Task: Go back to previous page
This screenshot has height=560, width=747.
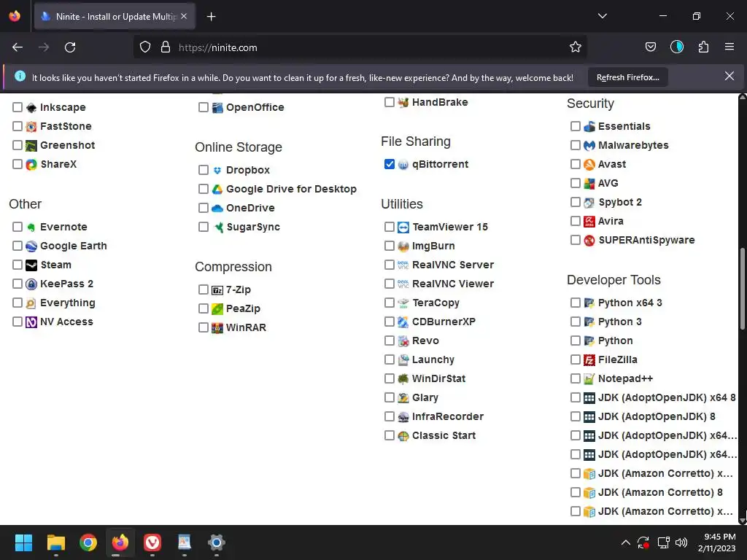Action: click(18, 47)
